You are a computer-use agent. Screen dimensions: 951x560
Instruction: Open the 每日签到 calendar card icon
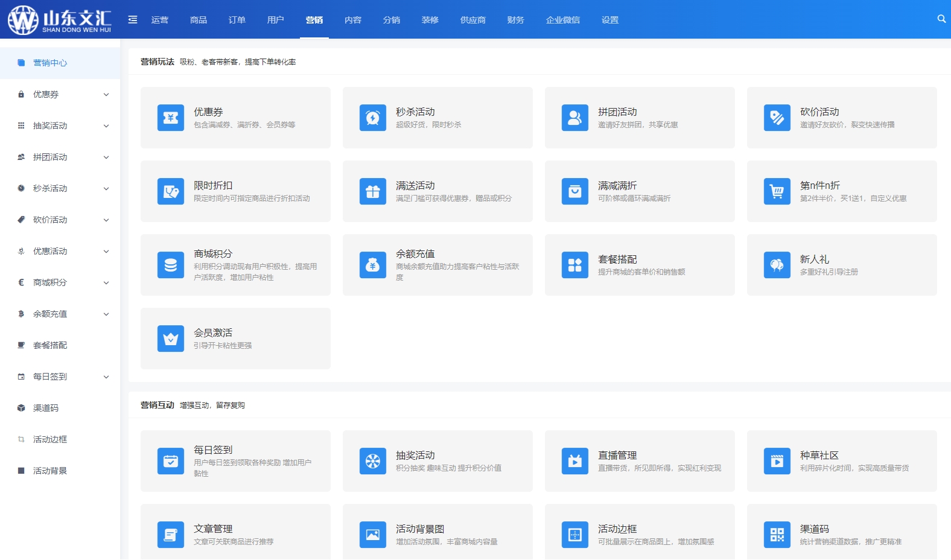[x=171, y=461]
